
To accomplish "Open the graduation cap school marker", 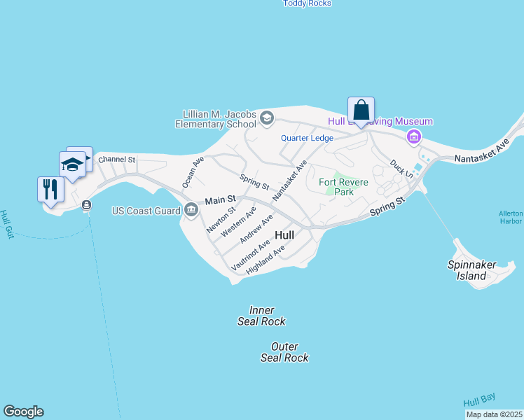I will [73, 167].
